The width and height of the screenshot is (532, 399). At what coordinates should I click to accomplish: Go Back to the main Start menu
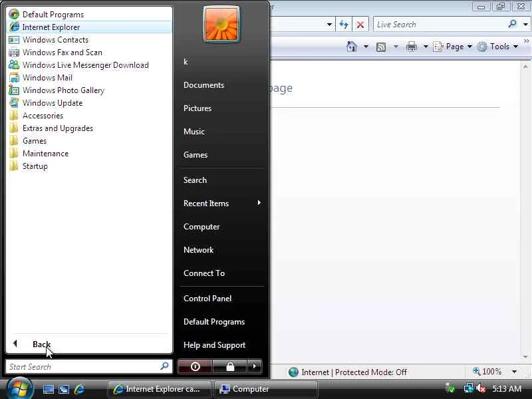click(89, 344)
